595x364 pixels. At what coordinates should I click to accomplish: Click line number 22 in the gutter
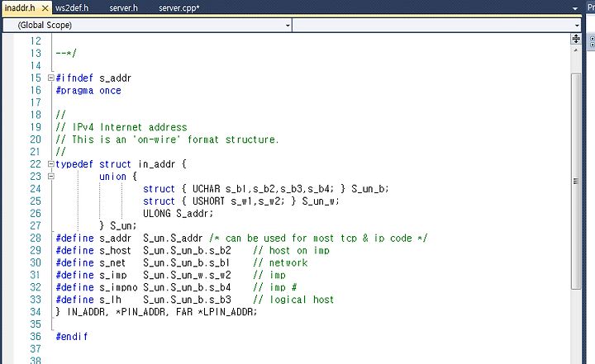36,164
